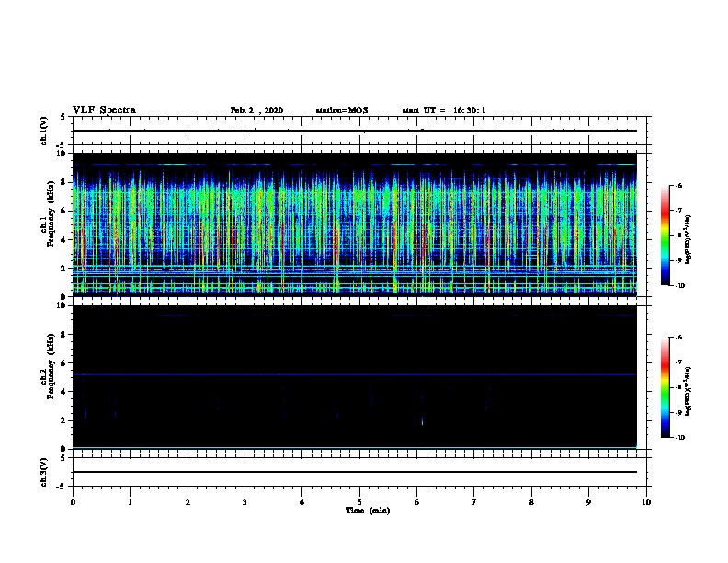Click time axis tick label "6"
Image resolution: width=728 pixels, height=563 pixels.
pyautogui.click(x=416, y=502)
